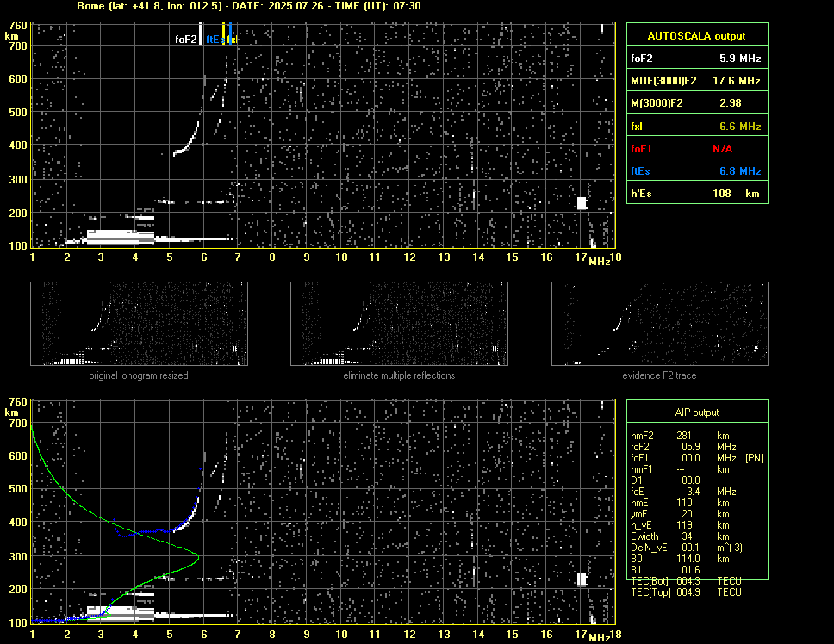834x644 pixels.
Task: Click the TEC[Bot] value 004.3
Action: click(688, 581)
